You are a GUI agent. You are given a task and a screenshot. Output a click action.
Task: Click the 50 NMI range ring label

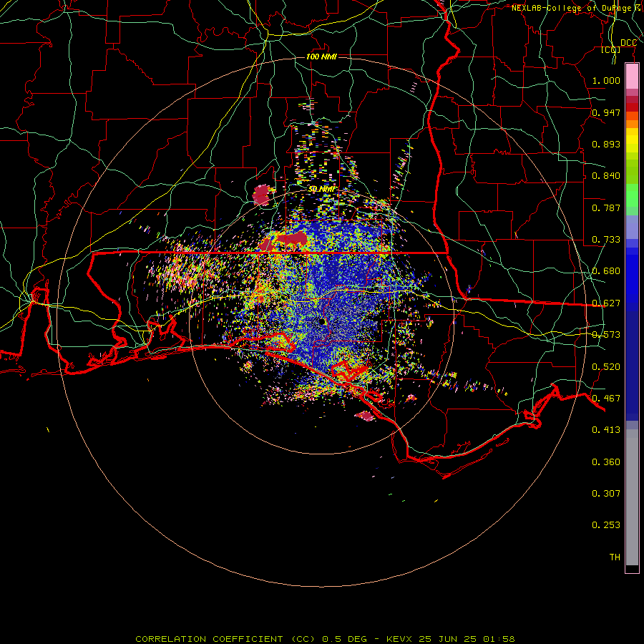point(321,189)
